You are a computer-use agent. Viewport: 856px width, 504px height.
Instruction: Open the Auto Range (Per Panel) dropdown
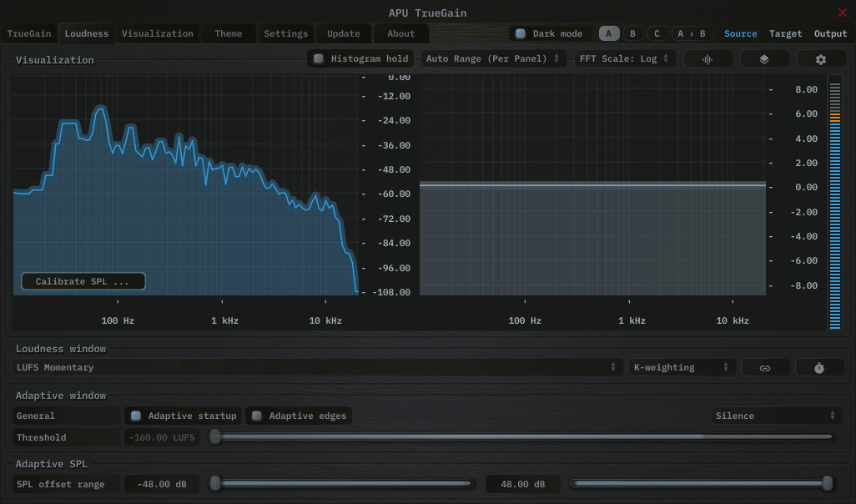492,59
